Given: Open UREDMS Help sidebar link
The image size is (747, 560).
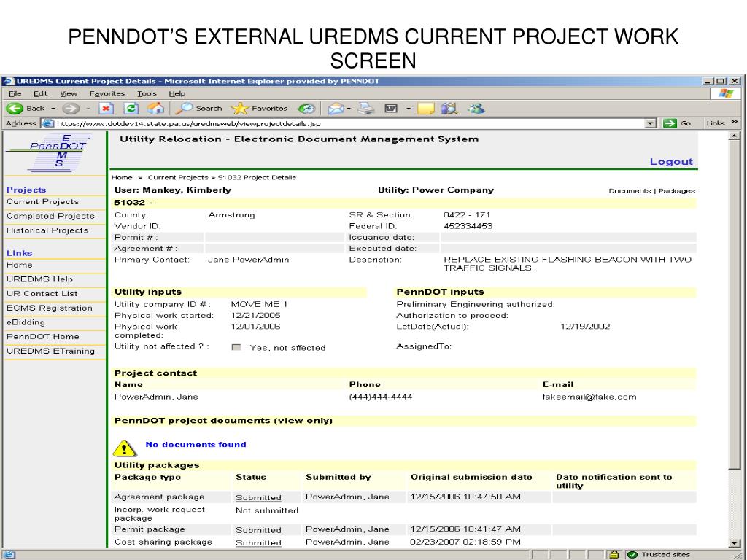Looking at the screenshot, I should [x=39, y=279].
